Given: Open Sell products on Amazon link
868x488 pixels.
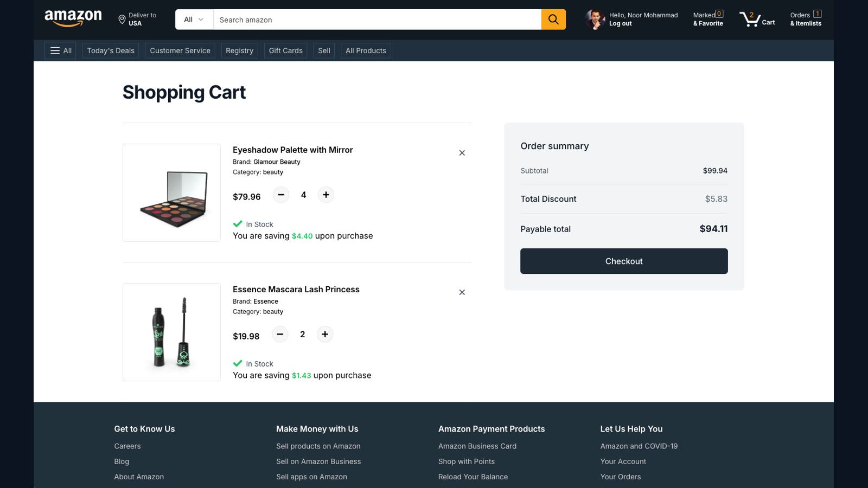Looking at the screenshot, I should click(318, 446).
